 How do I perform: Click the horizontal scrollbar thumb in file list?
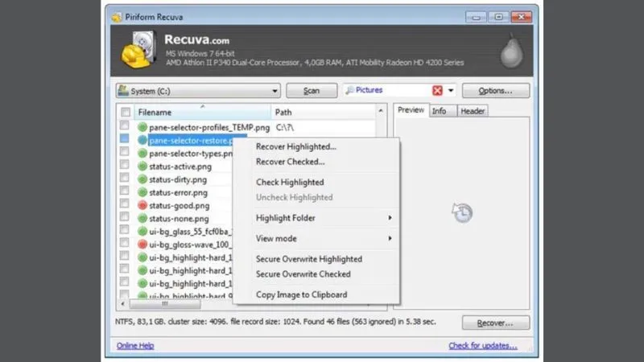[x=165, y=304]
